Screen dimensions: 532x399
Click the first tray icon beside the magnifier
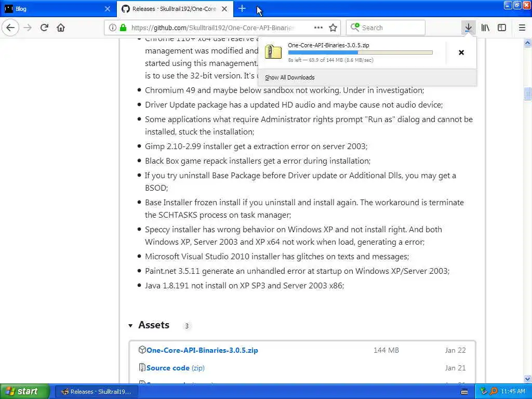point(484,391)
